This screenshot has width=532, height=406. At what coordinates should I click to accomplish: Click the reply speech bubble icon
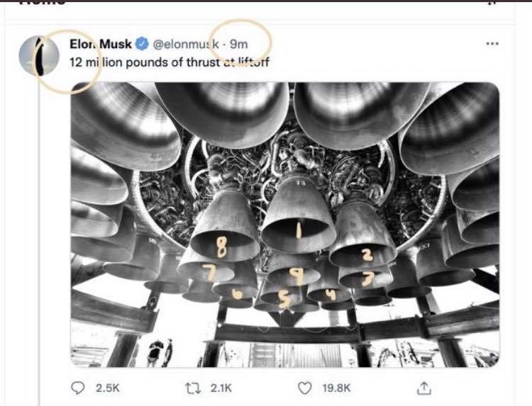tap(77, 388)
